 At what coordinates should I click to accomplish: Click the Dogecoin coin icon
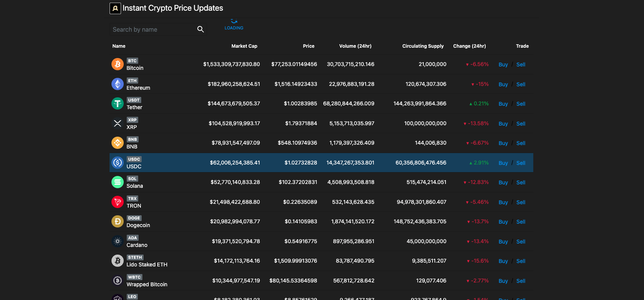point(118,221)
